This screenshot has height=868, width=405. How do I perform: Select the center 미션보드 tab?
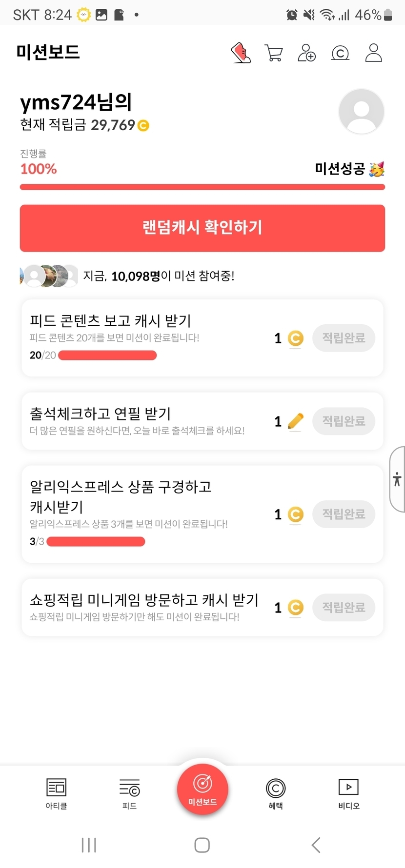[x=202, y=789]
